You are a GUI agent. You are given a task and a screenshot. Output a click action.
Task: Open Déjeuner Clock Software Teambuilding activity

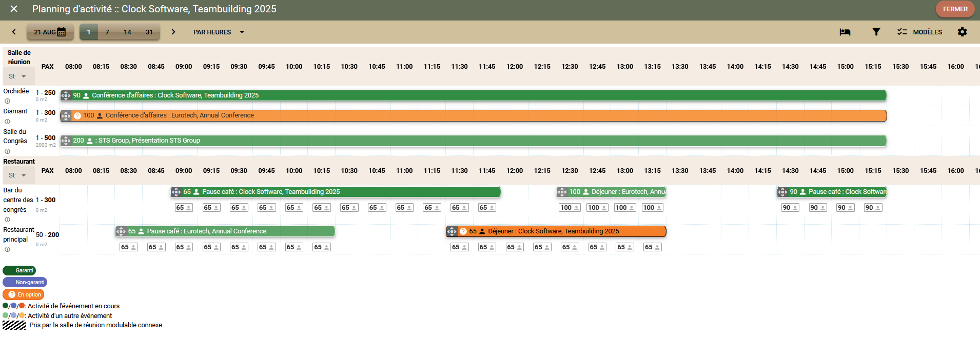[556, 231]
